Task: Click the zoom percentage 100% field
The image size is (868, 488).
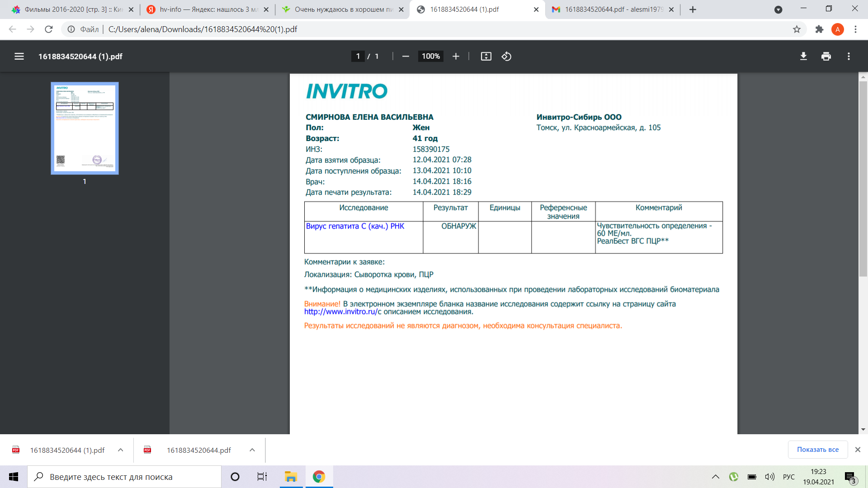Action: [x=430, y=56]
